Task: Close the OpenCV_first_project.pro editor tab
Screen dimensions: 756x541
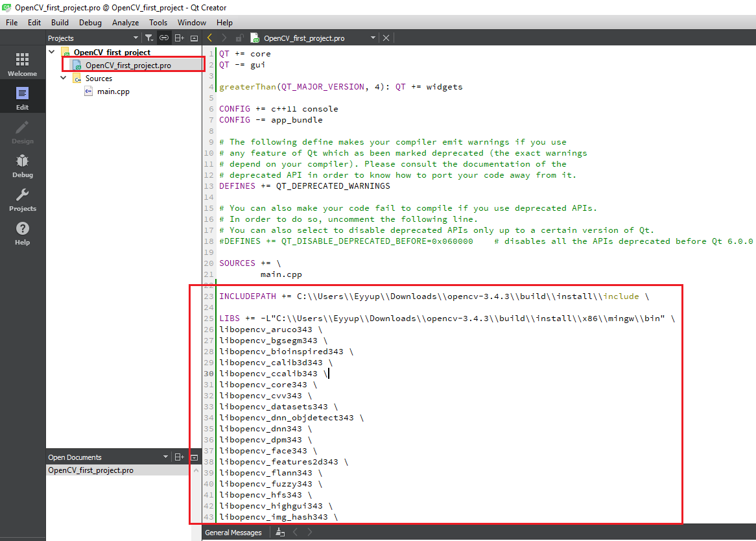Action: click(386, 38)
